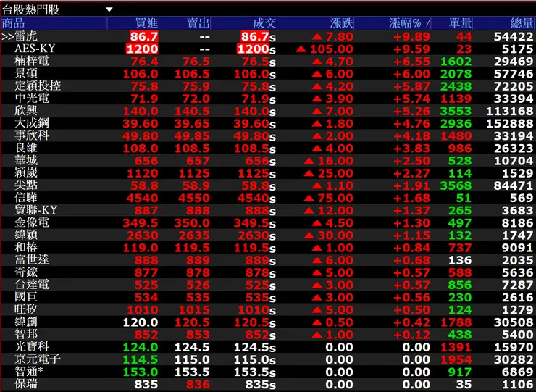
Task: Select the 事欣科 stock name
Action: (32, 135)
